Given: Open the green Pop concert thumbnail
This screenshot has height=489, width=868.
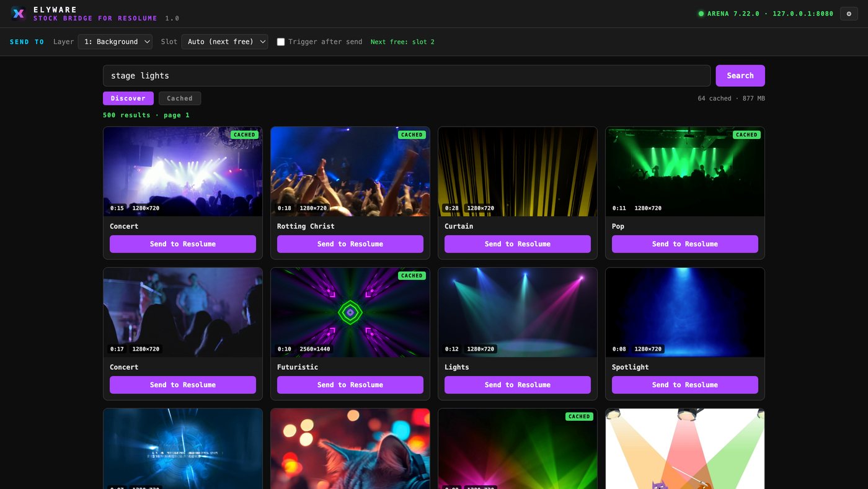Looking at the screenshot, I should coord(685,172).
